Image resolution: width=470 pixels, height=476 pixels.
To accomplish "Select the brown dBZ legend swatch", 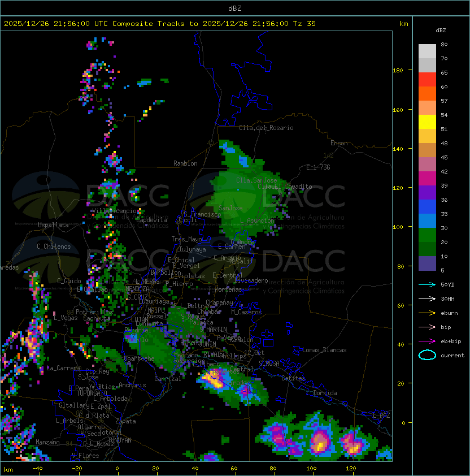I will click(x=427, y=150).
